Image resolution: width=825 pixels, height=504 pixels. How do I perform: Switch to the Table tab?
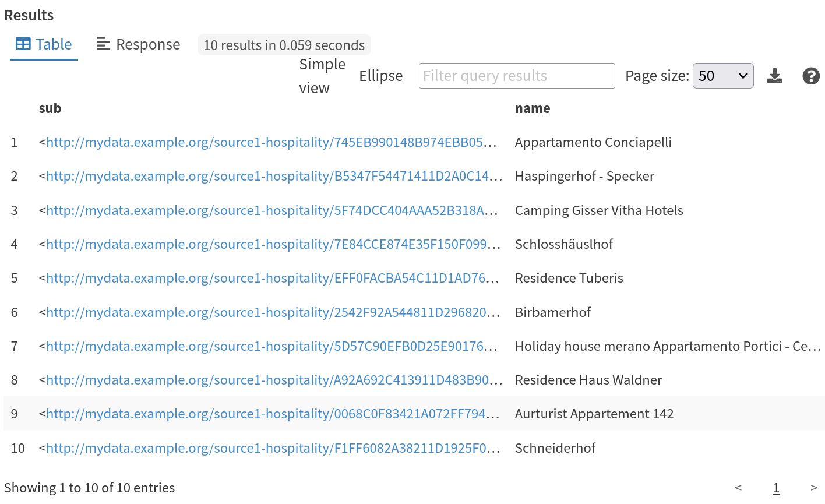pos(44,44)
